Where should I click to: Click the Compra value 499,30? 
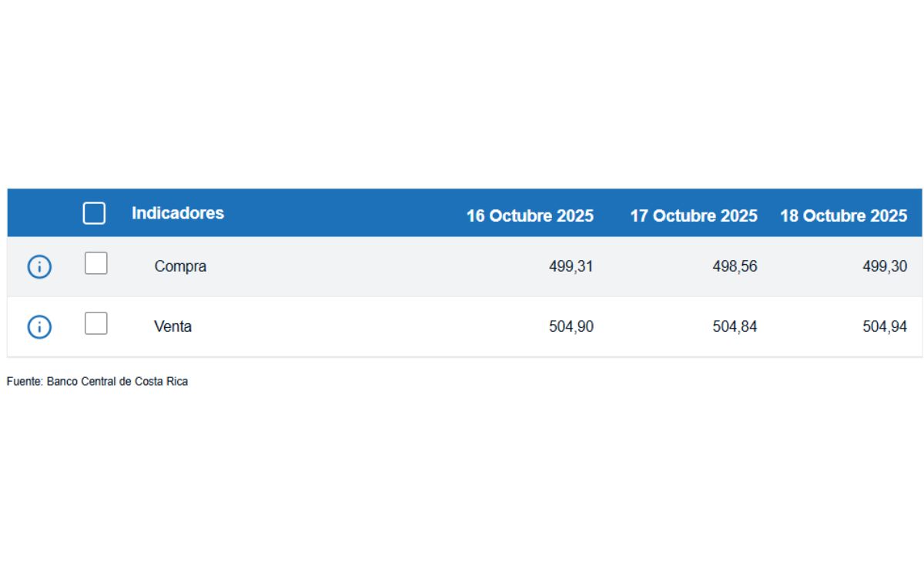pyautogui.click(x=884, y=266)
